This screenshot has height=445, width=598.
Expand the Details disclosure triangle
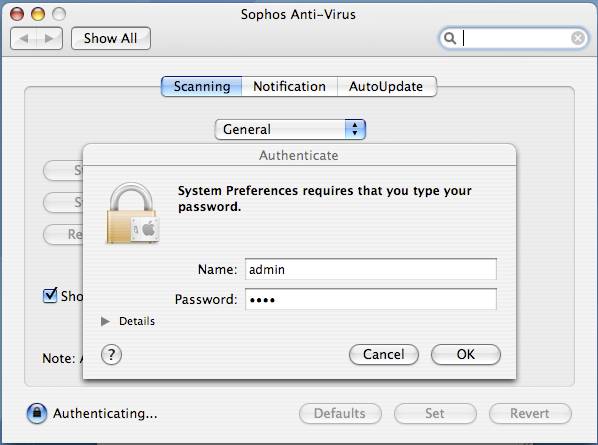pyautogui.click(x=105, y=321)
